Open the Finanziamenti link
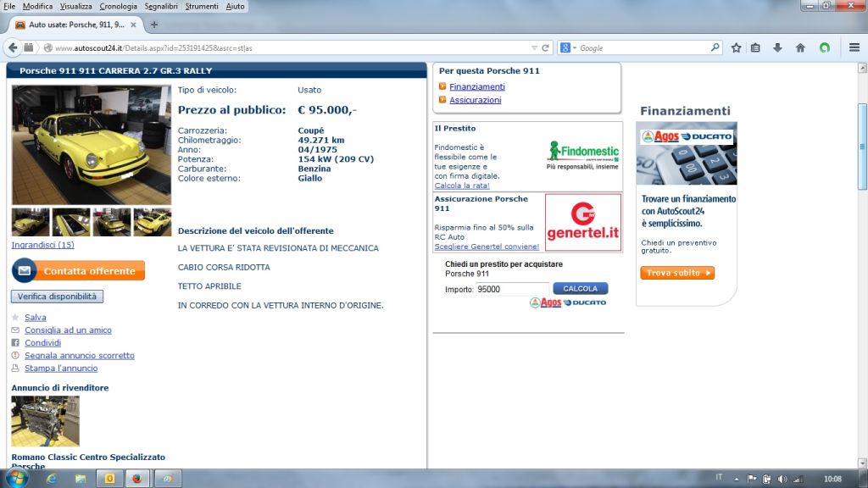The height and width of the screenshot is (488, 868). click(x=477, y=87)
